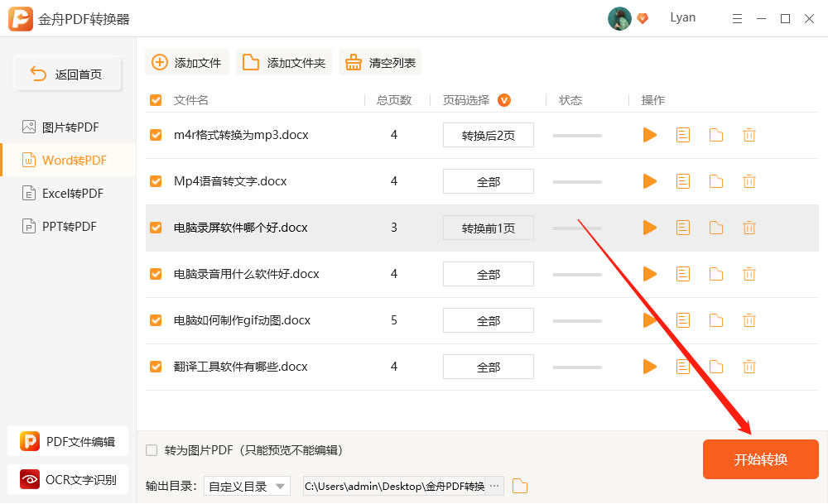
Task: Open the hamburger menu in title bar
Action: pos(737,19)
